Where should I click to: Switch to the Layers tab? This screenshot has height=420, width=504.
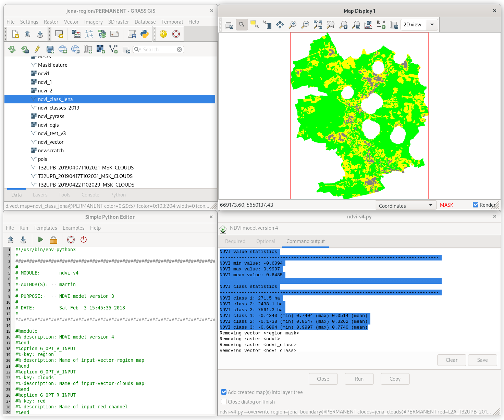40,195
